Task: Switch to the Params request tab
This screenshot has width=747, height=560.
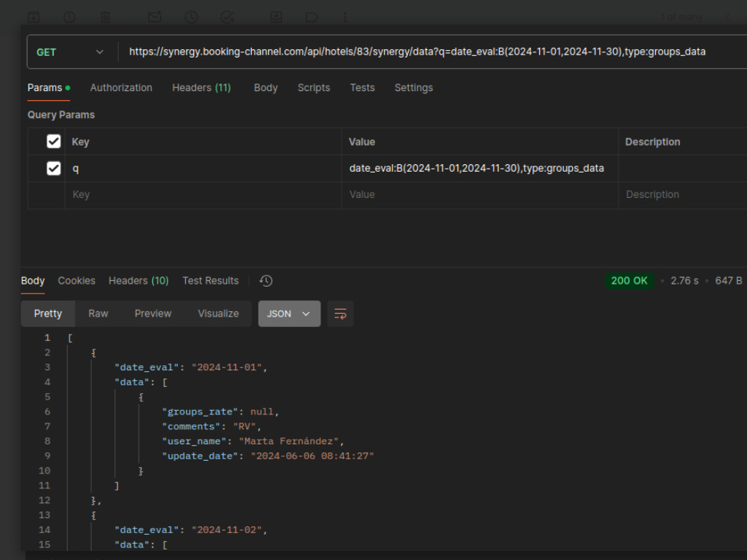Action: coord(49,88)
